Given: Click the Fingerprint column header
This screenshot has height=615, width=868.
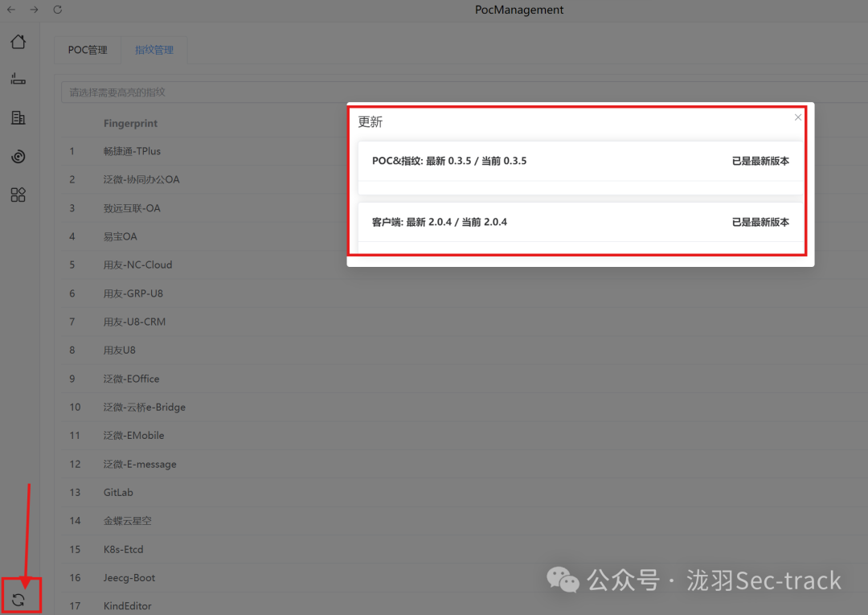Looking at the screenshot, I should [x=130, y=124].
